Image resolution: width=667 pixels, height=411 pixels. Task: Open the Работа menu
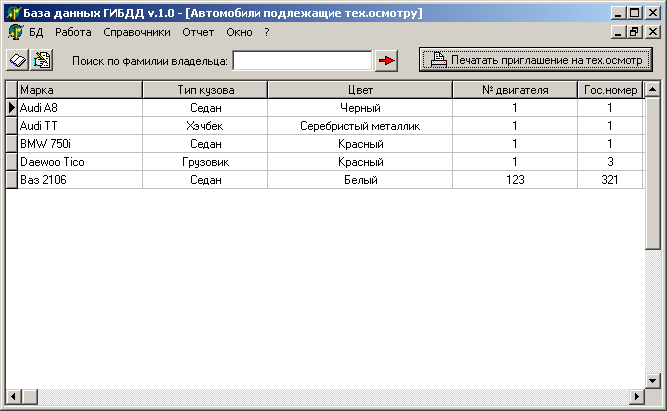tap(73, 32)
